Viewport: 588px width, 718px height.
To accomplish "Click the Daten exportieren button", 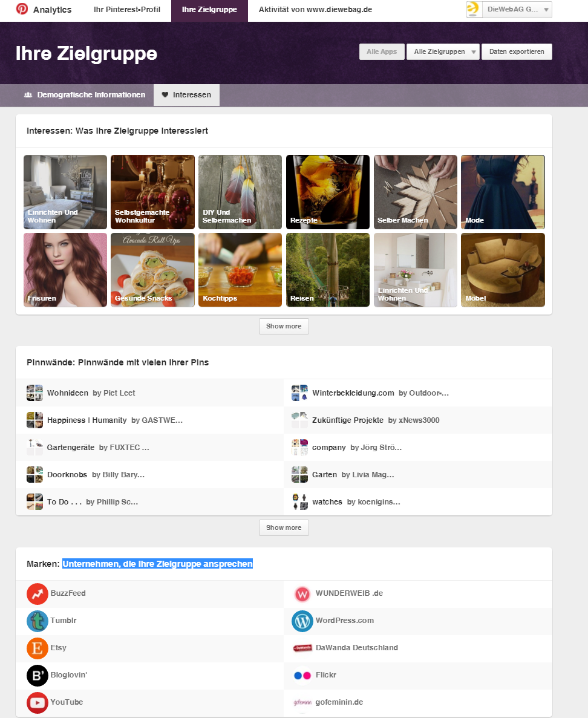I will click(x=517, y=52).
